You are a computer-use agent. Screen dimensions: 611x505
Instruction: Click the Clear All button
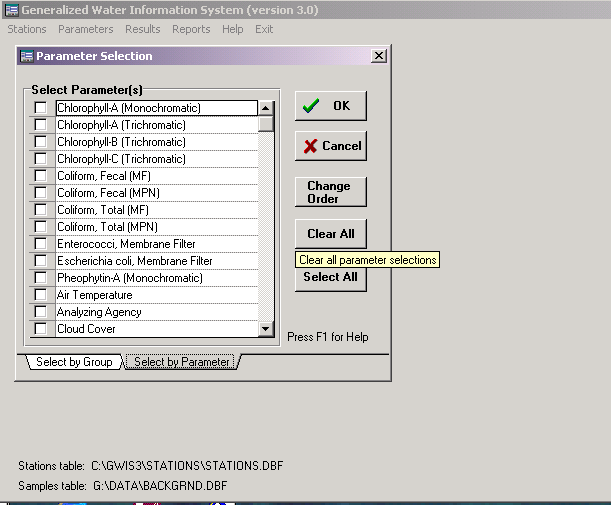[331, 234]
